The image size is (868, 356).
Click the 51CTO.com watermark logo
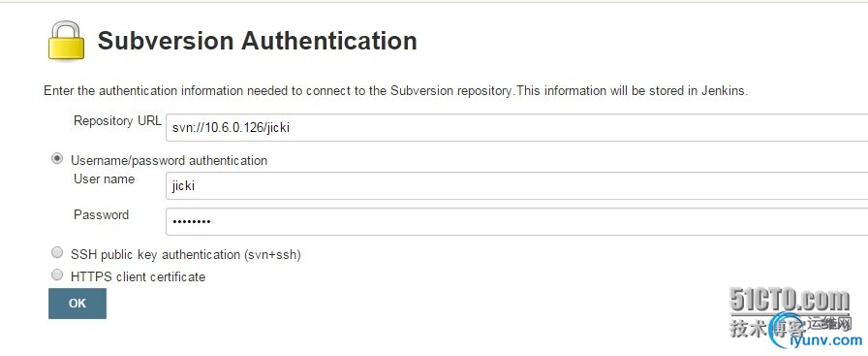(789, 300)
